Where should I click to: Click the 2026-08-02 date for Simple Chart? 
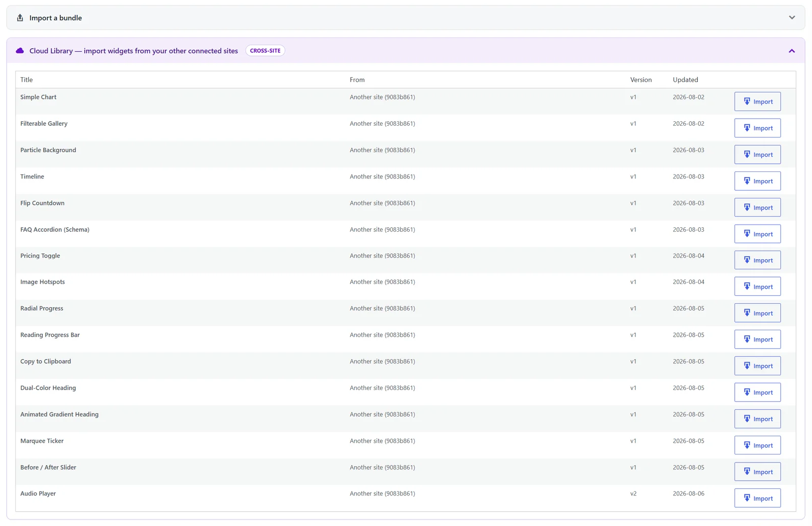coord(689,97)
